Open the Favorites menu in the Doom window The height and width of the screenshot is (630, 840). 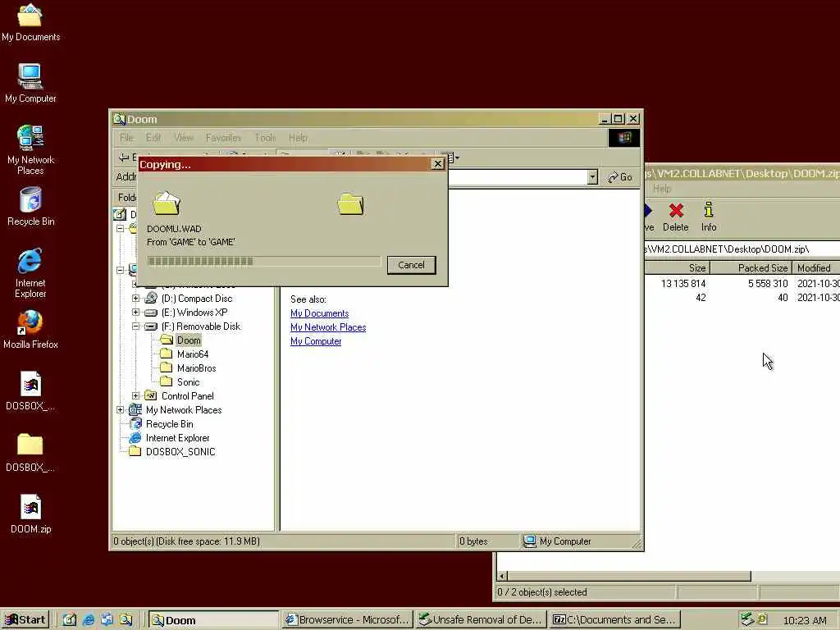223,138
